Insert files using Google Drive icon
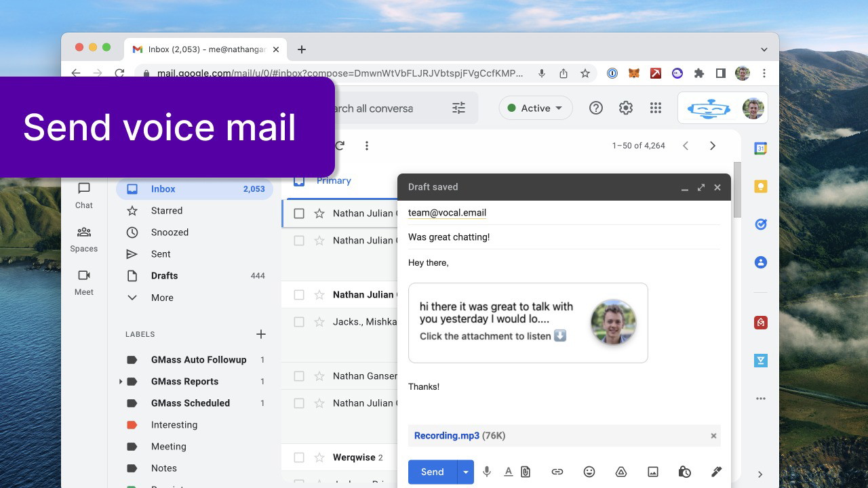 point(620,472)
